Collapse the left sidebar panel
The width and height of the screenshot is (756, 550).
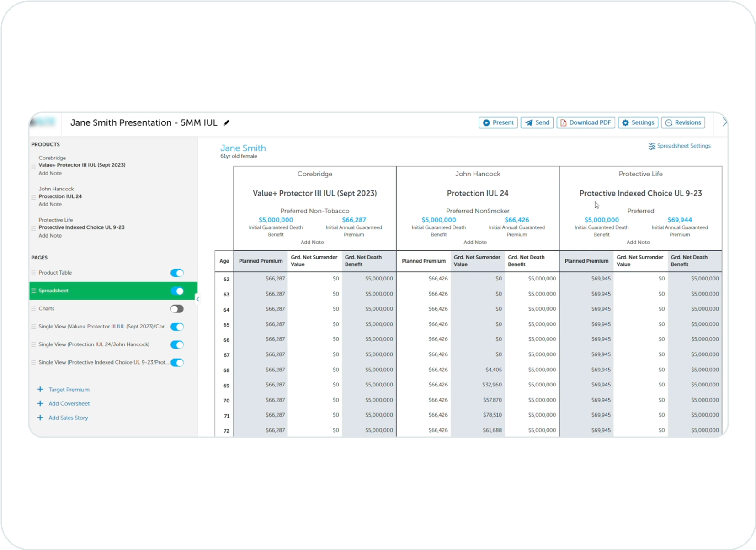pyautogui.click(x=197, y=299)
